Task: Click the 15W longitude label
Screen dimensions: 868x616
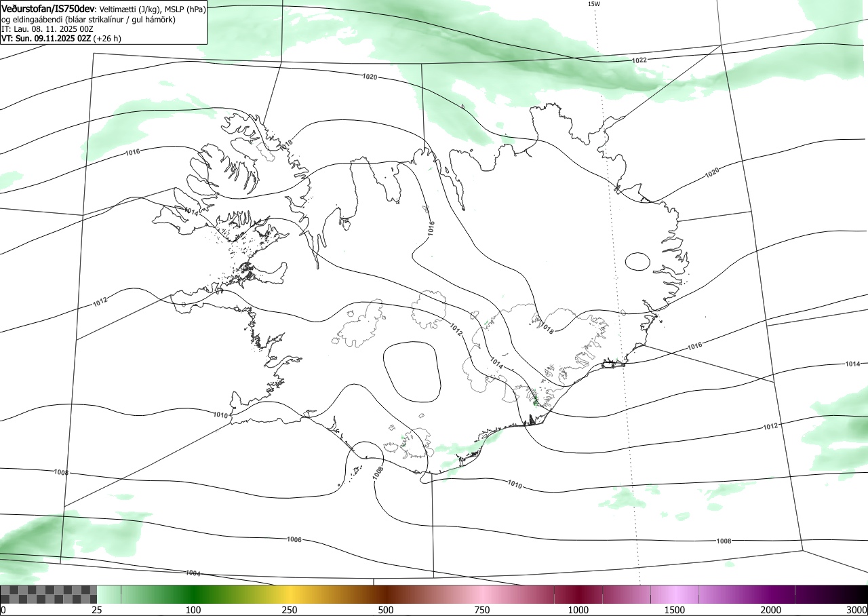Action: pyautogui.click(x=593, y=4)
